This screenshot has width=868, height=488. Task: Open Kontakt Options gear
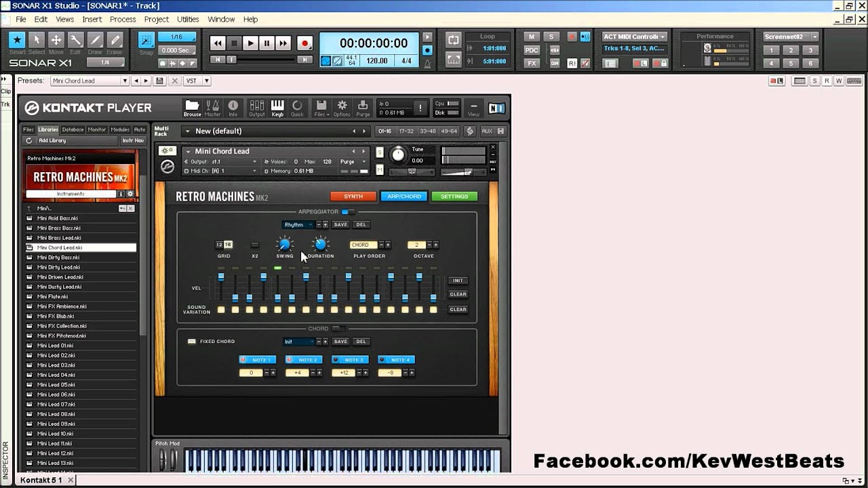click(x=342, y=108)
